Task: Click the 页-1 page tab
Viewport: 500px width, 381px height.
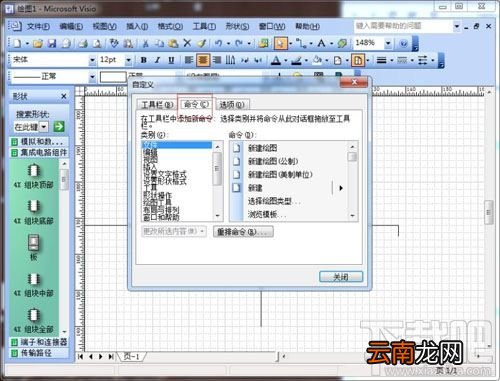Action: [x=131, y=357]
